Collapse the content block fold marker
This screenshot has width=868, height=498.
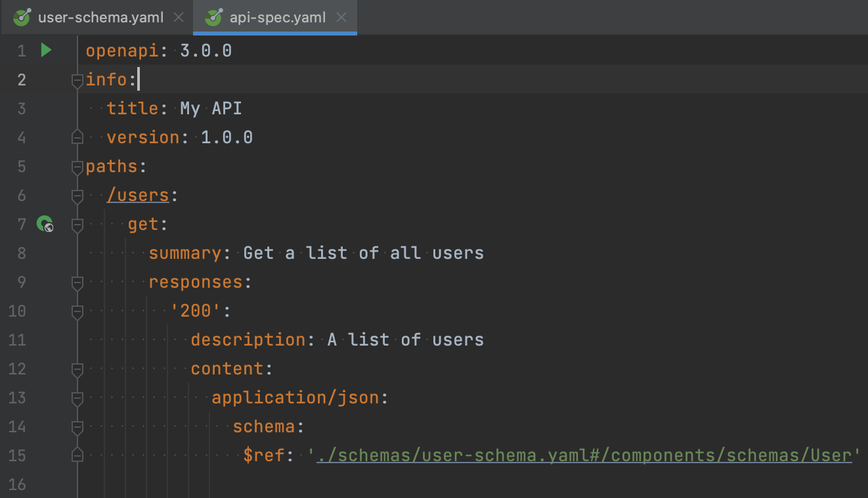click(x=76, y=369)
